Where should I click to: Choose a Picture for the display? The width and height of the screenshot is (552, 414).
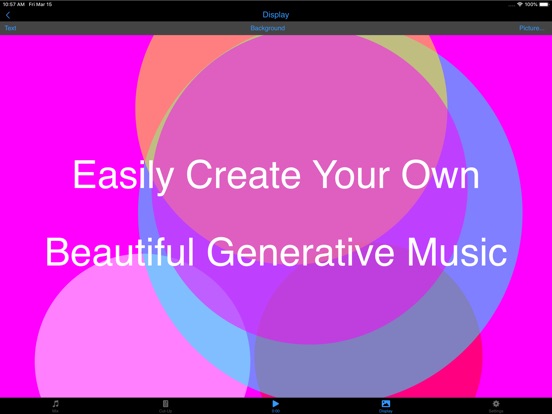pos(531,28)
